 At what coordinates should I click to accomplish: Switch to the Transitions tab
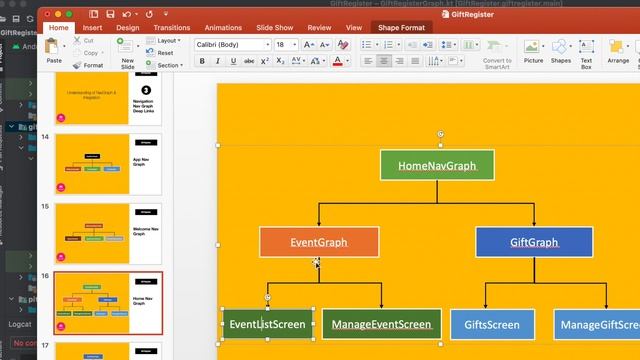point(172,28)
